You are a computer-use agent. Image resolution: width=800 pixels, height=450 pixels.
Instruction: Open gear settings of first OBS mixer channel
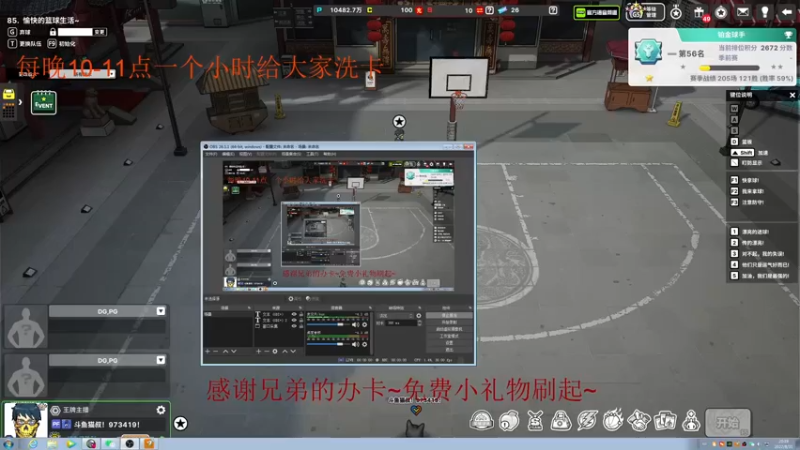click(x=365, y=324)
